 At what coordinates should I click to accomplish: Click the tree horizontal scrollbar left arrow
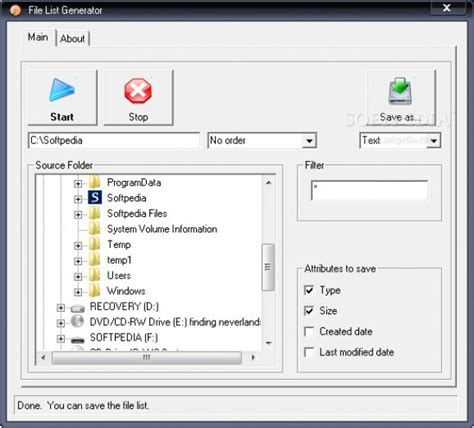point(43,357)
